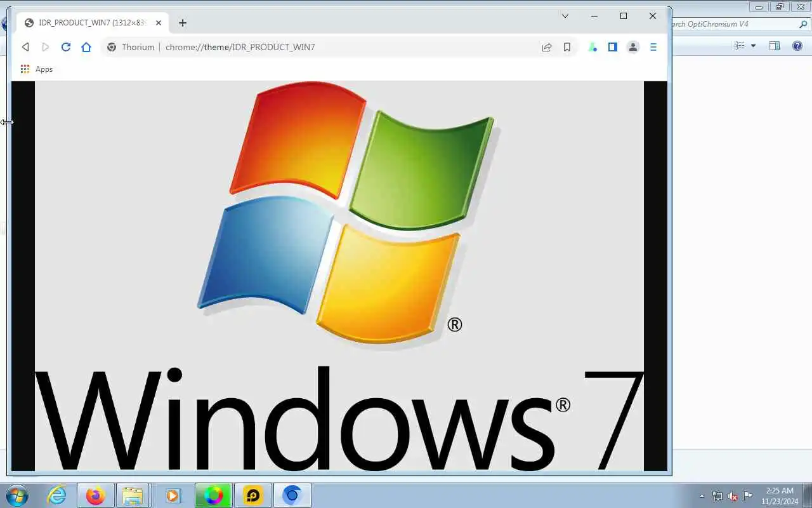Viewport: 812px width, 508px height.
Task: Click the Windows 7 logo image
Action: (x=339, y=276)
